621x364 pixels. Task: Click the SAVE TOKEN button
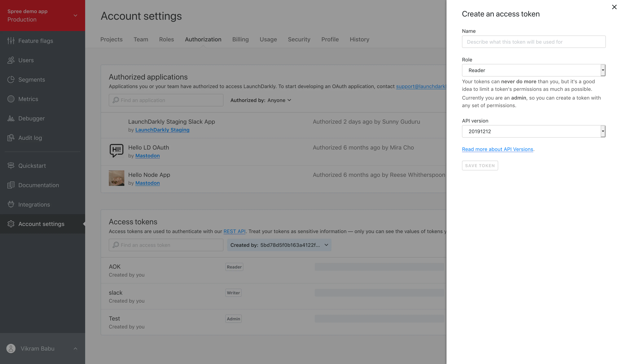[480, 165]
